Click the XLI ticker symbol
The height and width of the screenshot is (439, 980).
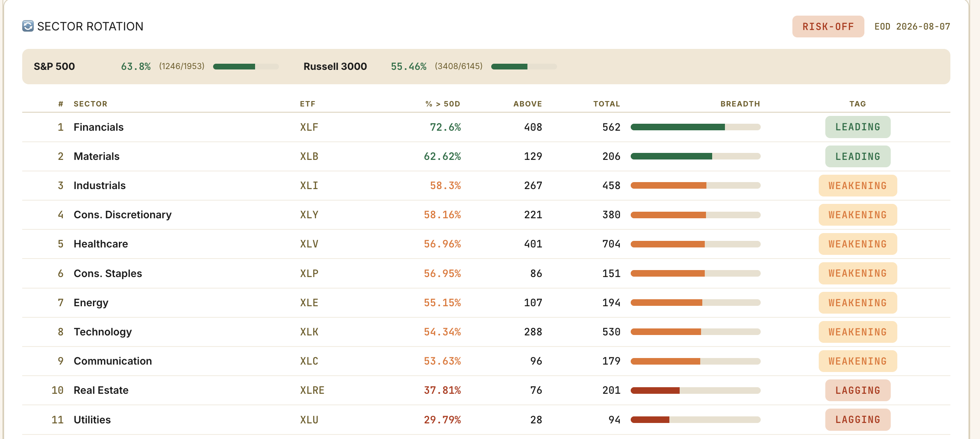[309, 186]
